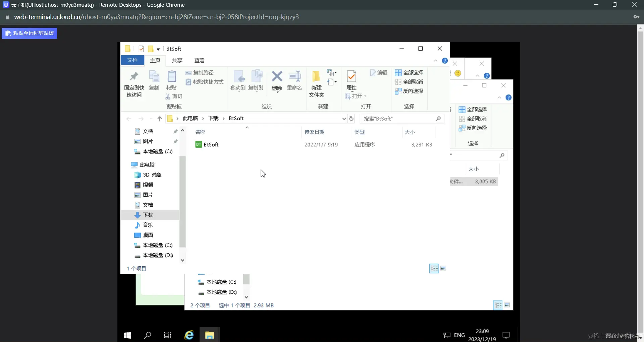This screenshot has width=644, height=342.
Task: Switch to large icons view in BtSoft window
Action: click(x=443, y=268)
